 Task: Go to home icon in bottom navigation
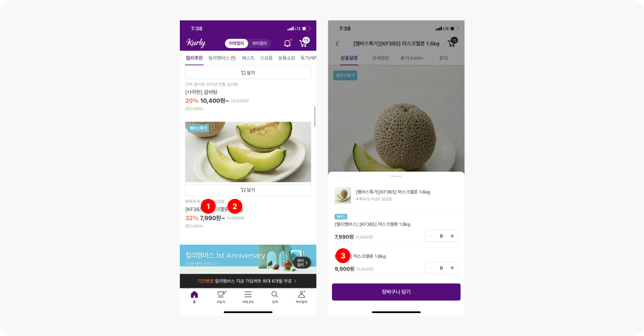tap(194, 297)
